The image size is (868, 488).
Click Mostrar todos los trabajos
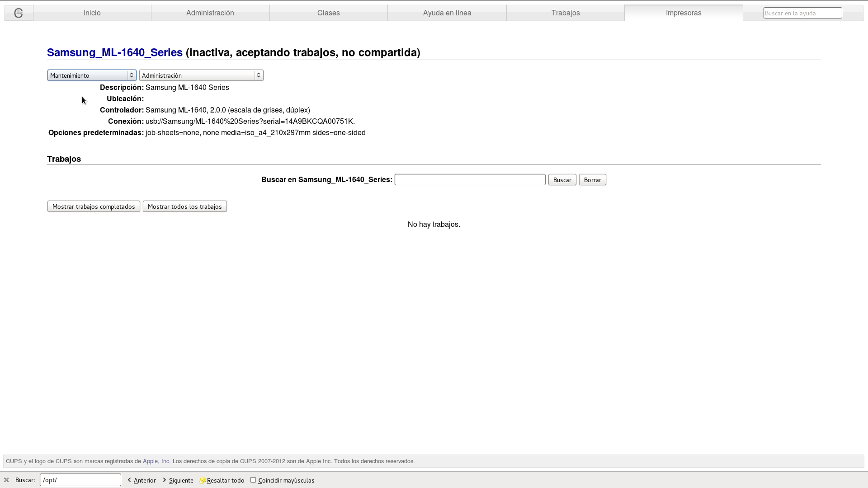click(185, 206)
